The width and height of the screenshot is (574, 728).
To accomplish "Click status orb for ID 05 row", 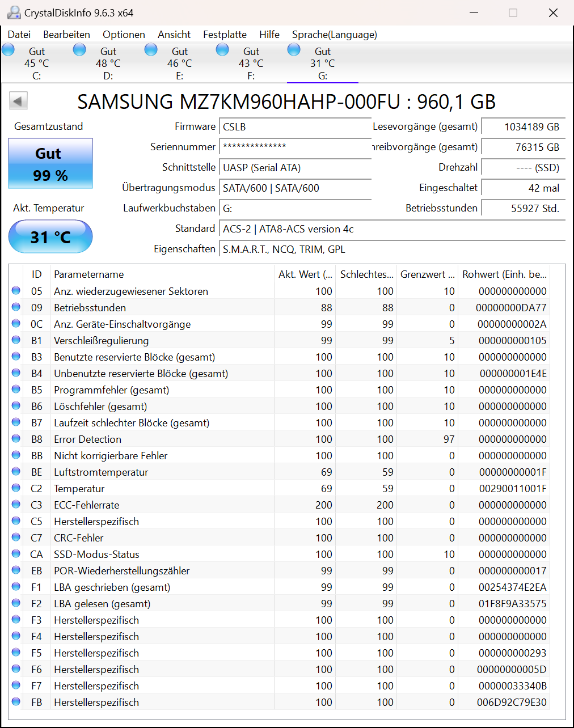I will 16,291.
